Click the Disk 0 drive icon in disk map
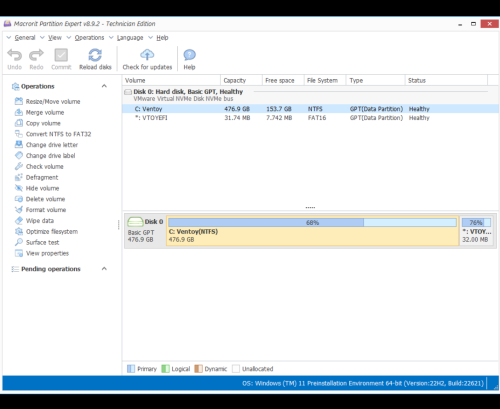Image resolution: width=500 pixels, height=409 pixels. pos(135,222)
